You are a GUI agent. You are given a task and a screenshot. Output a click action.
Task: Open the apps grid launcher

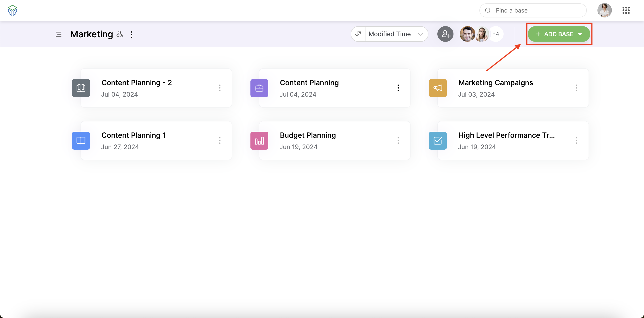(x=626, y=11)
